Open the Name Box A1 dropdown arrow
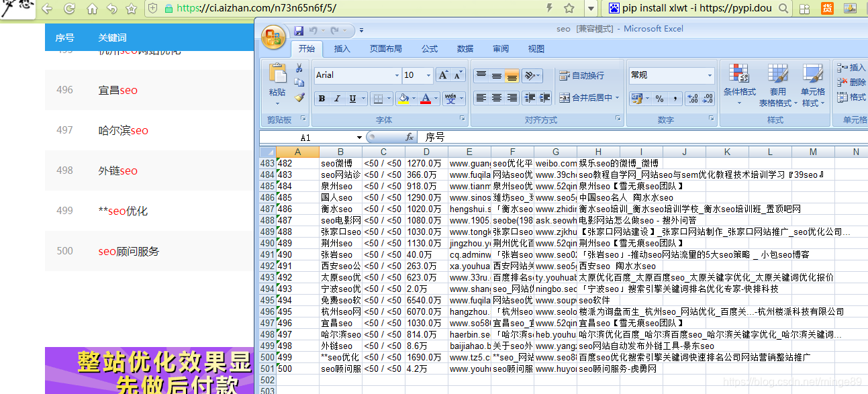Screen dimensions: 868x394 click(x=360, y=137)
